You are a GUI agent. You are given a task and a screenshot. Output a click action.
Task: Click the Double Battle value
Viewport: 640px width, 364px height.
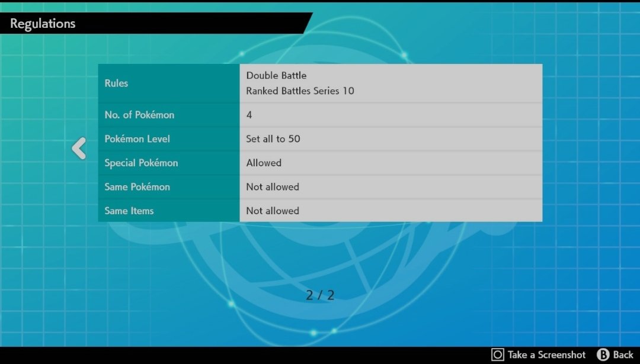[x=276, y=75]
